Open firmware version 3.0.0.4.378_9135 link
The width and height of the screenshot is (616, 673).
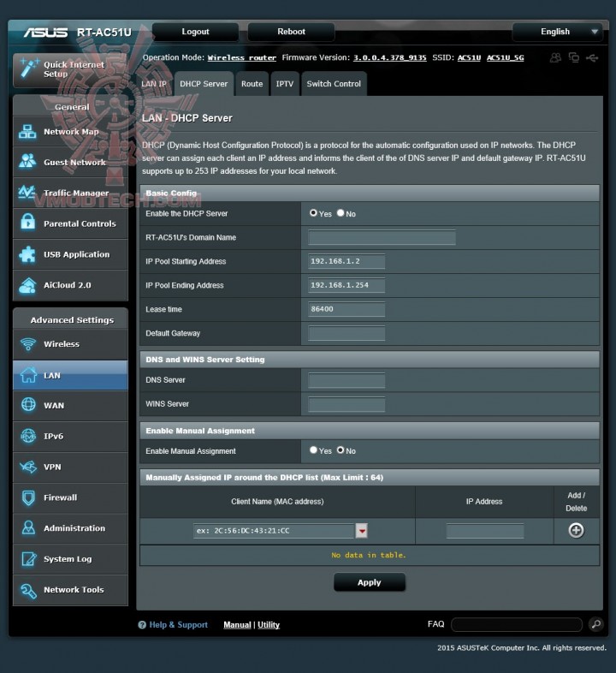click(389, 58)
